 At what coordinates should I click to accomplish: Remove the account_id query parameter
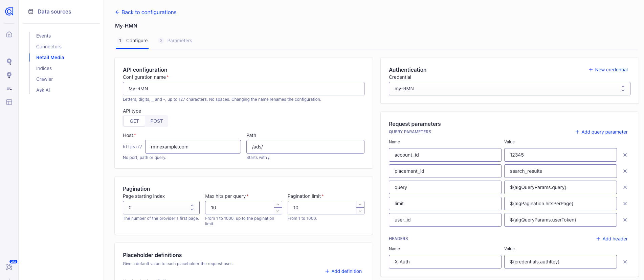[x=625, y=155]
